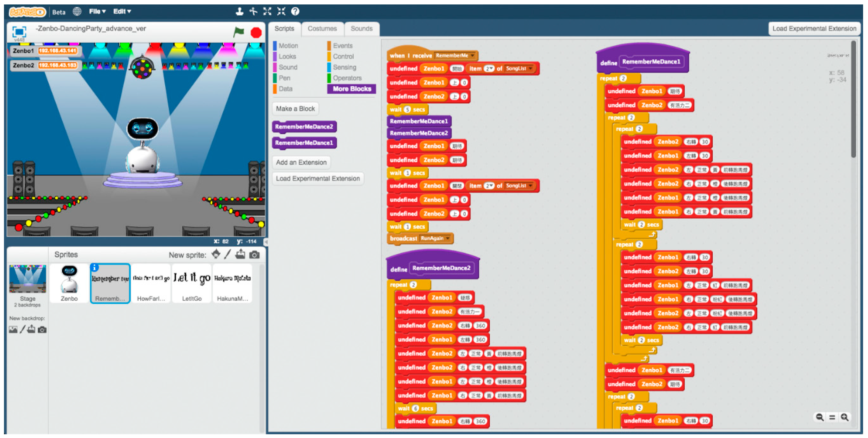Viewport: 868px width, 438px height.
Task: Select the Grow sprite tool
Action: (x=267, y=11)
